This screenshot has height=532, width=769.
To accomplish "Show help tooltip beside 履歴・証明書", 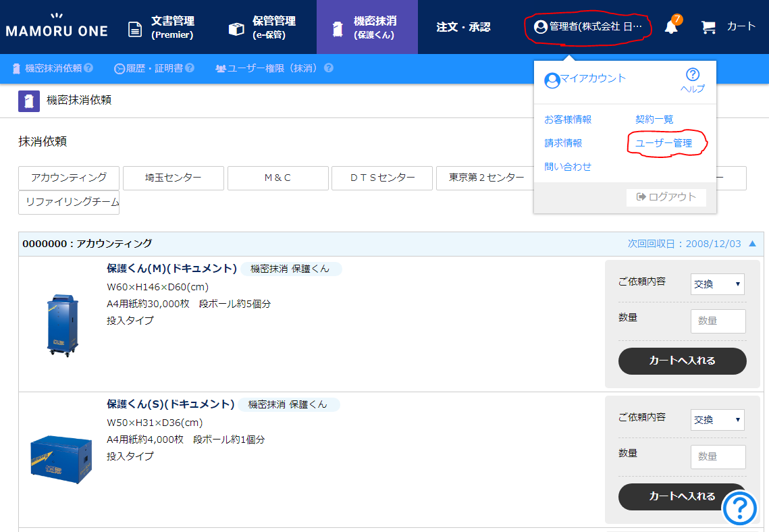I will pos(190,68).
